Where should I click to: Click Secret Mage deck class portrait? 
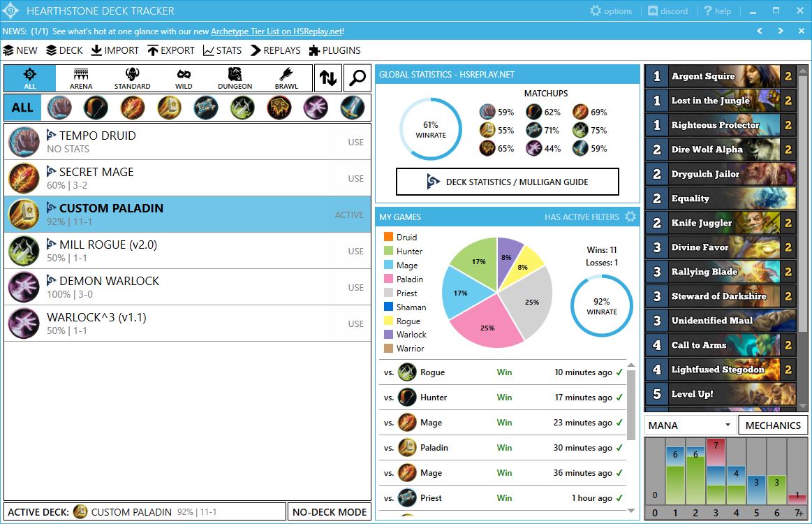click(x=24, y=178)
